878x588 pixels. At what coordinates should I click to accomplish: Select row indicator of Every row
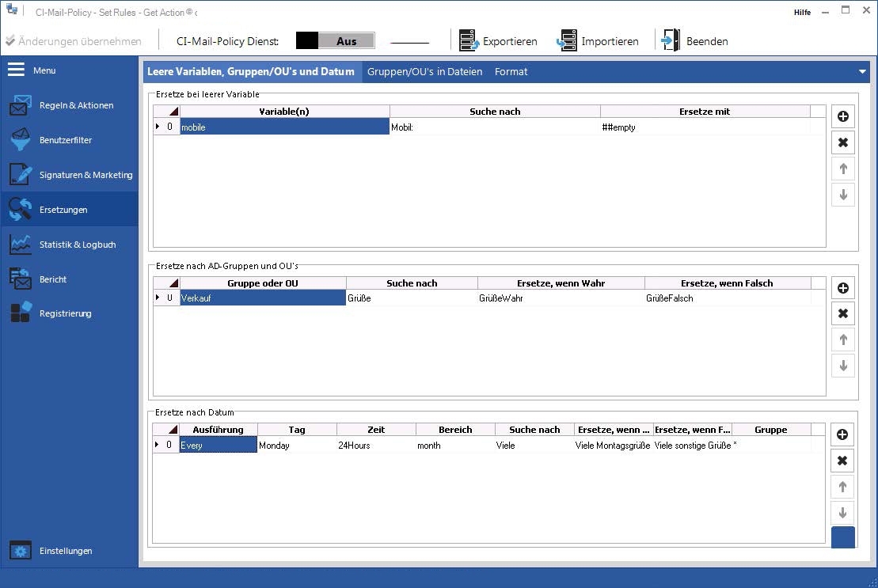click(x=165, y=445)
